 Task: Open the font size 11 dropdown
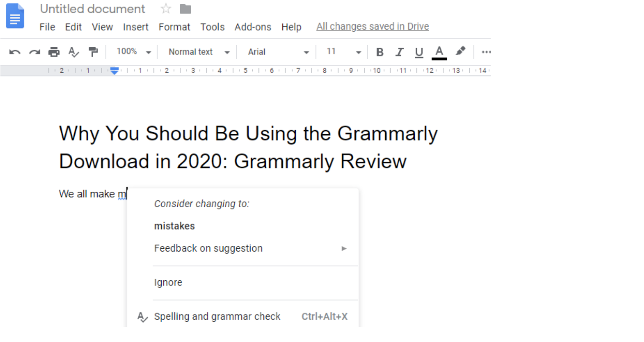coord(344,52)
